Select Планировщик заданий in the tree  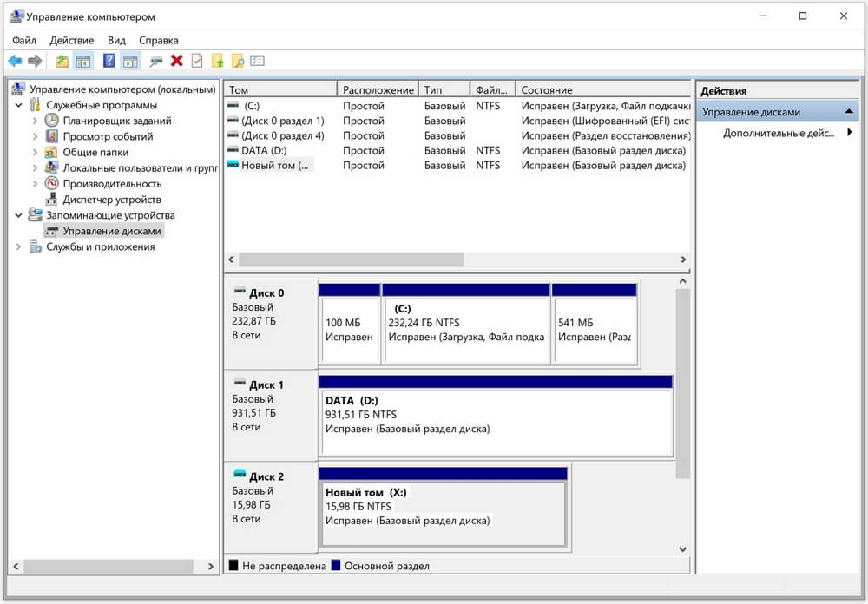click(x=116, y=121)
